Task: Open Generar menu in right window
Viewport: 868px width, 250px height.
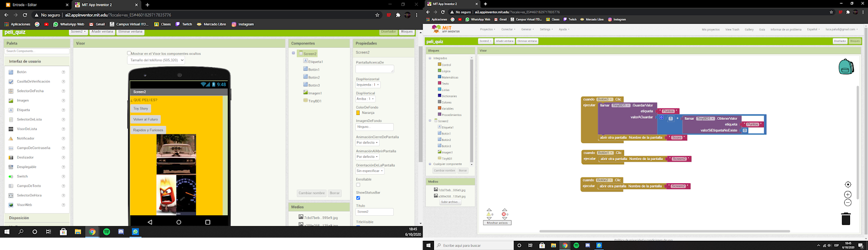Action: 527,29
